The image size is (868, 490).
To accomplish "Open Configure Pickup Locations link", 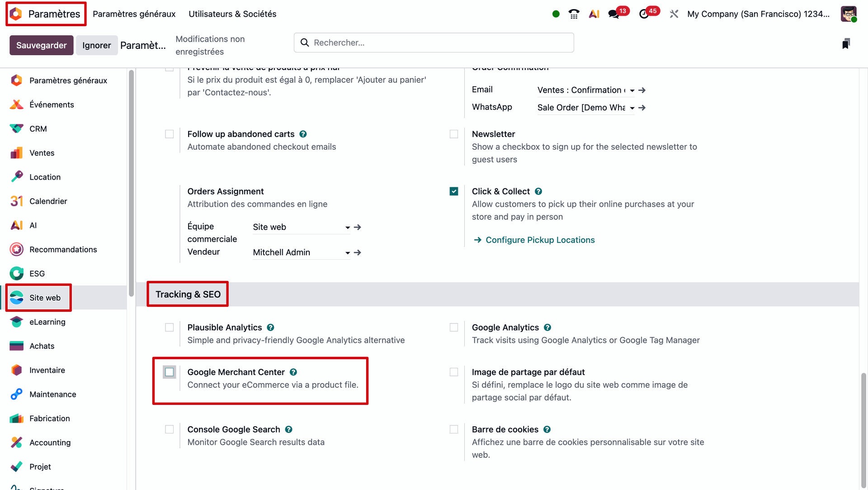I will [540, 240].
